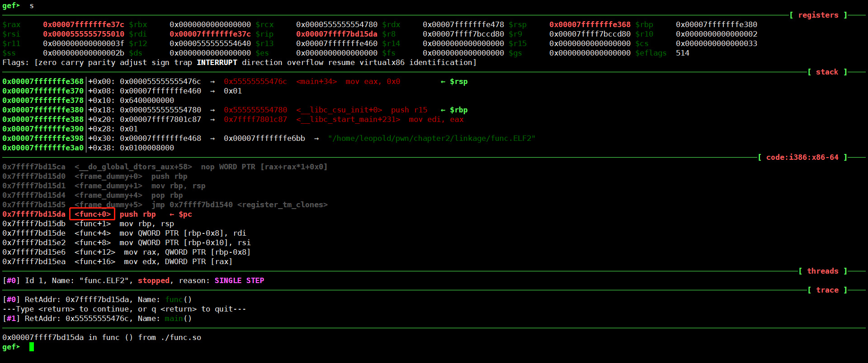868x363 pixels.
Task: Click the $rdx value 0x00007fffffffe478
Action: 463,24
